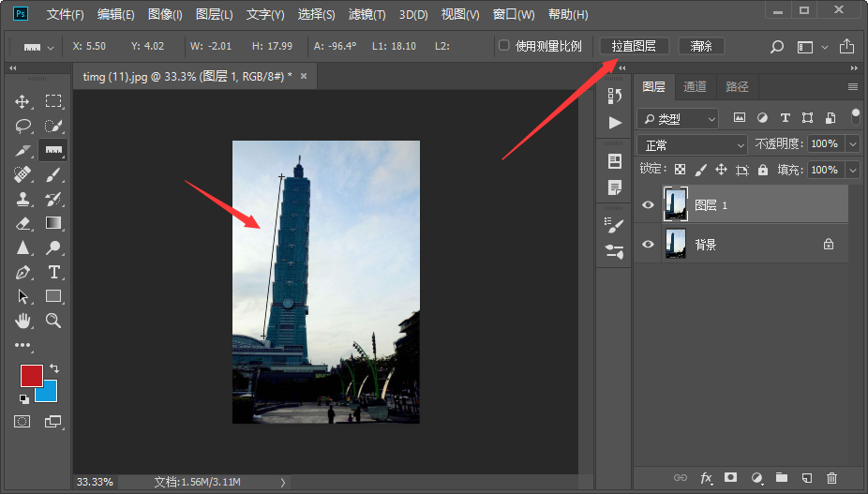Create a new layer
Image resolution: width=868 pixels, height=494 pixels.
click(806, 477)
